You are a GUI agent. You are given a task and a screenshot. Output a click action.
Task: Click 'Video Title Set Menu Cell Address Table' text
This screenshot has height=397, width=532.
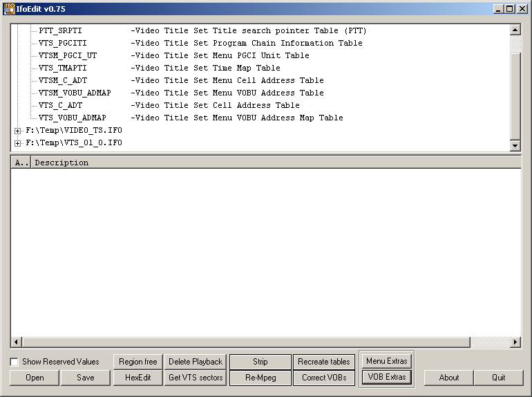[x=229, y=80]
